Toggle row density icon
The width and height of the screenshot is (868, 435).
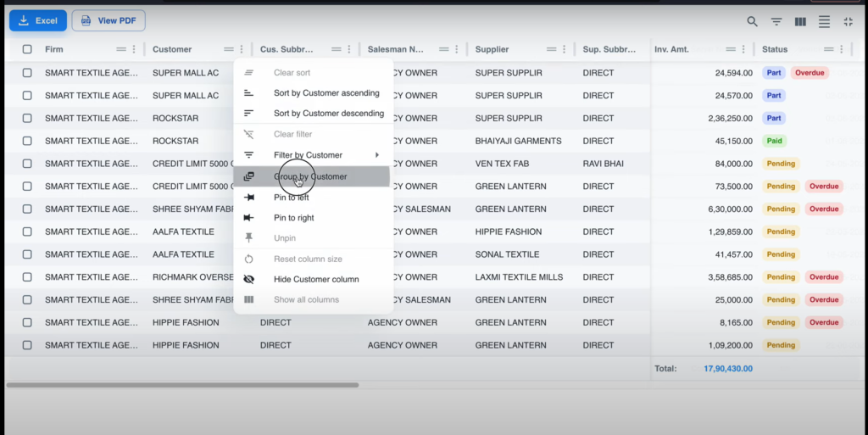[x=824, y=21]
